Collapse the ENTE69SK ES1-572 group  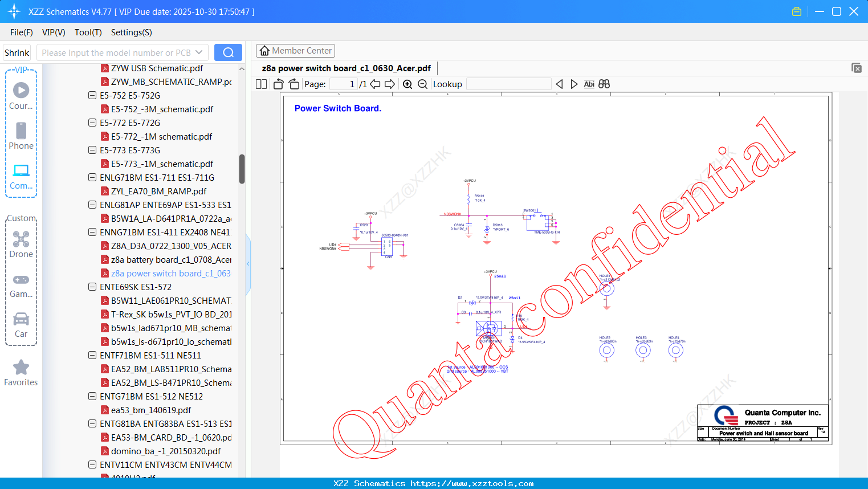point(92,287)
